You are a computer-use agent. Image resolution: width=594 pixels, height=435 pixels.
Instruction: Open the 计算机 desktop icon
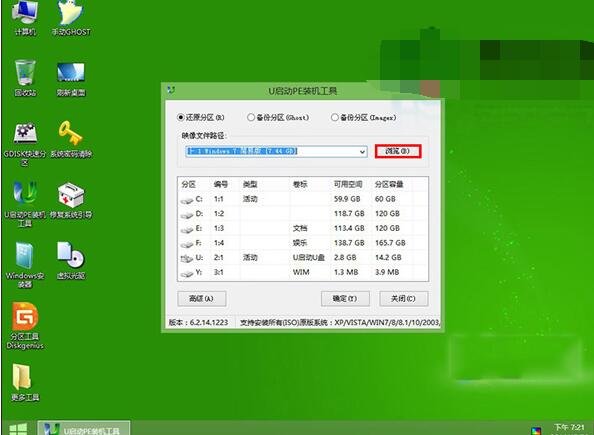[x=25, y=17]
